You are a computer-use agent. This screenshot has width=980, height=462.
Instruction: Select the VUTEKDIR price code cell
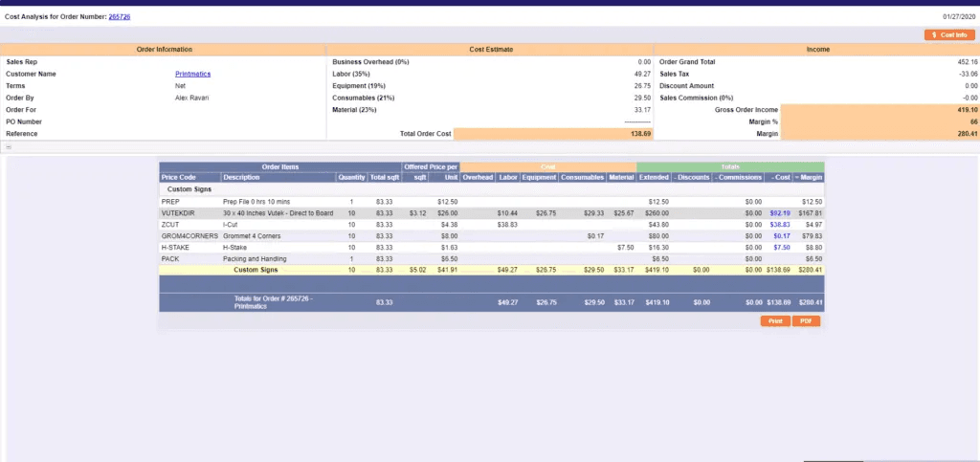(x=177, y=213)
